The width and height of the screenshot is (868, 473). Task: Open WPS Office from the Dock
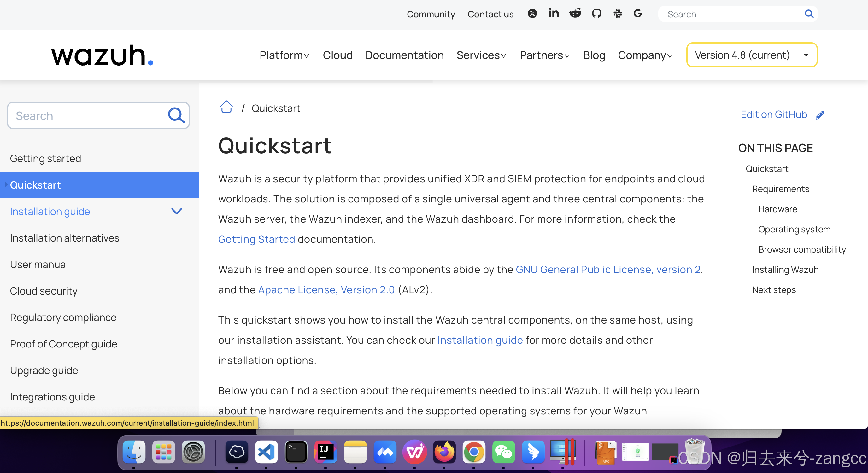point(414,452)
